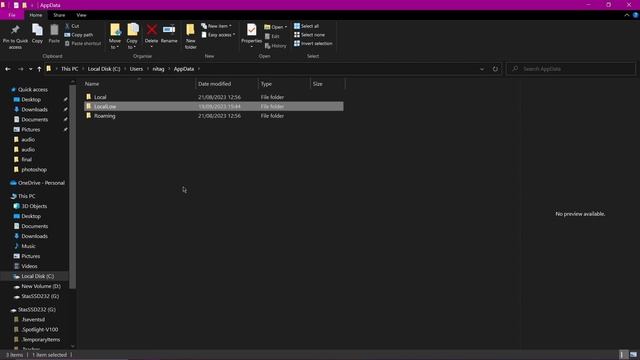Click Users in the address breadcrumb
Viewport: 640px width, 360px height.
(x=136, y=69)
